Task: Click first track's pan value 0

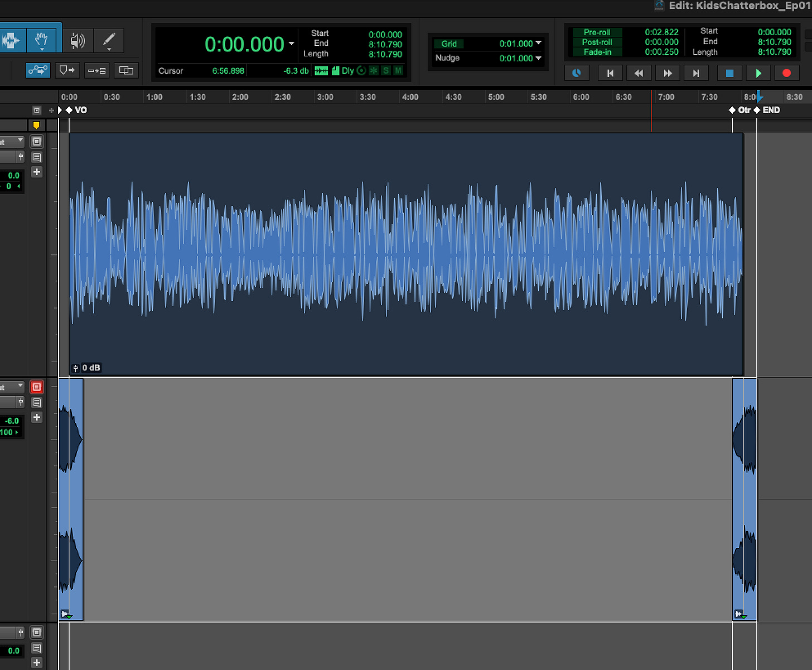Action: click(x=9, y=186)
